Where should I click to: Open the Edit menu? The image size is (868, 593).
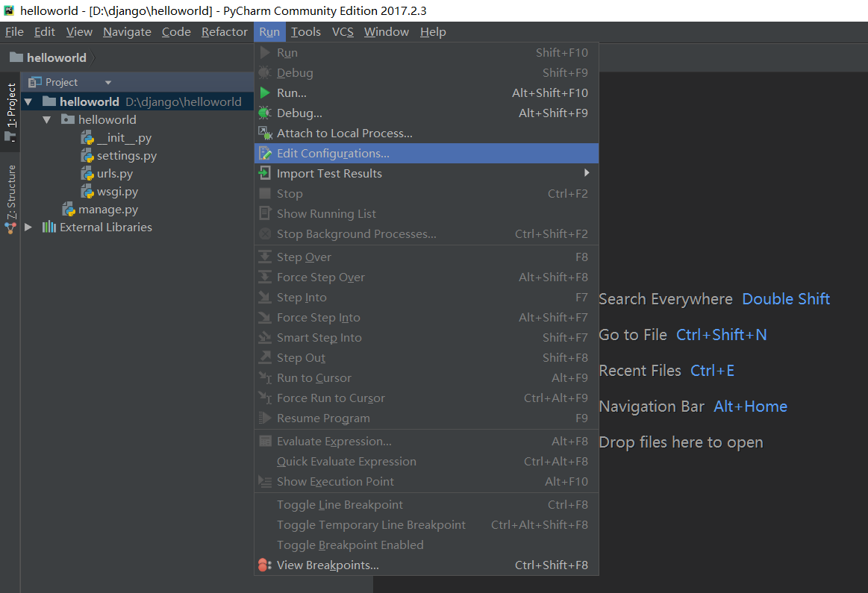pos(44,32)
